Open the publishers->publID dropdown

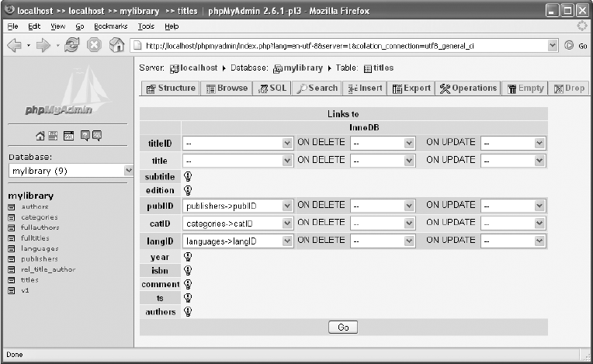point(238,206)
